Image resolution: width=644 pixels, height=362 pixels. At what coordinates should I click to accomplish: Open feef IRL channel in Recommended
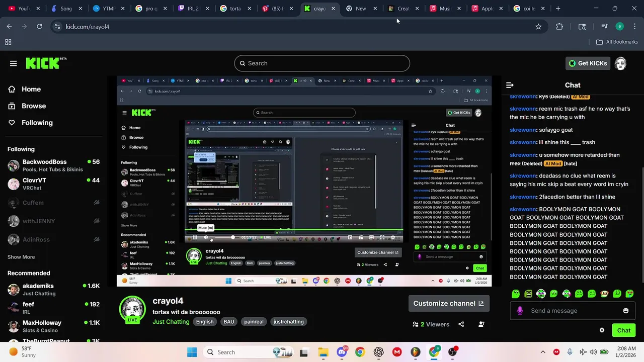pos(53,308)
